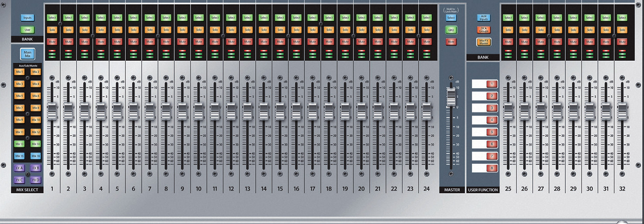
Task: Solo channel 6
Action: [x=133, y=30]
